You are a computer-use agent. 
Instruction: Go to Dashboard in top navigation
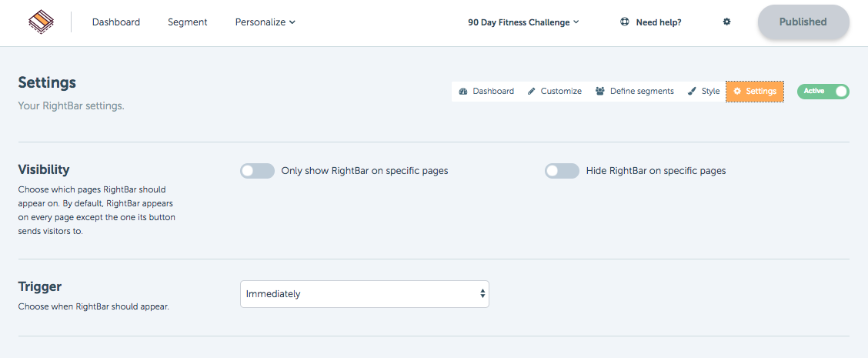click(x=116, y=22)
